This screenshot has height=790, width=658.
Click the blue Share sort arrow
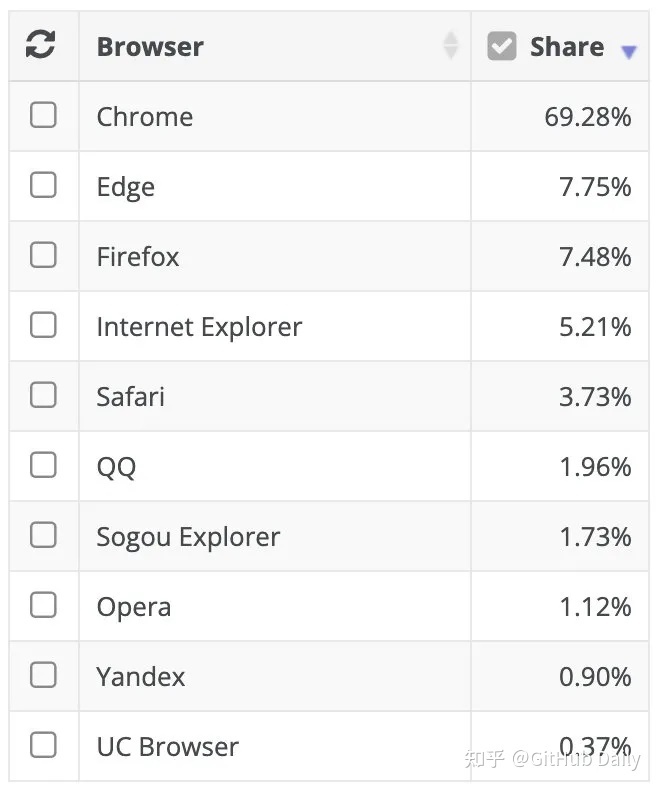(628, 51)
